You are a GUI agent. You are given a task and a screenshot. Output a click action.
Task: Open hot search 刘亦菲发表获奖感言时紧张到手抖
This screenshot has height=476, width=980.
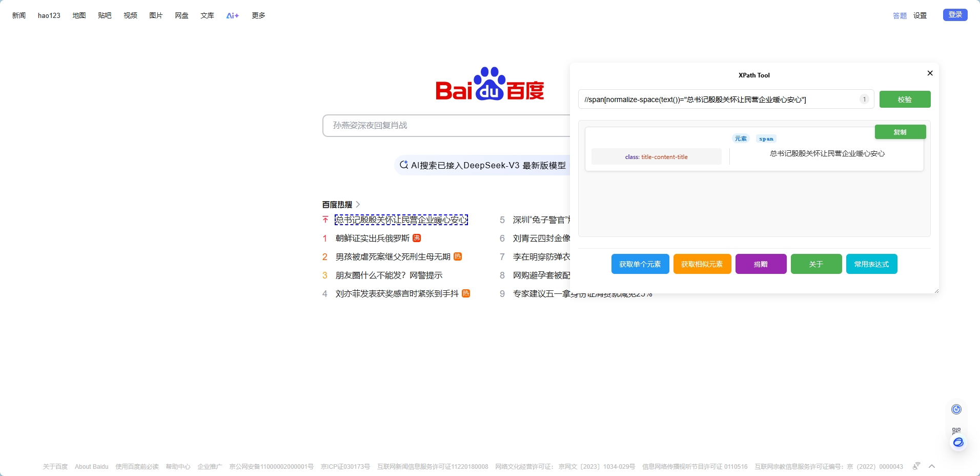tap(397, 293)
